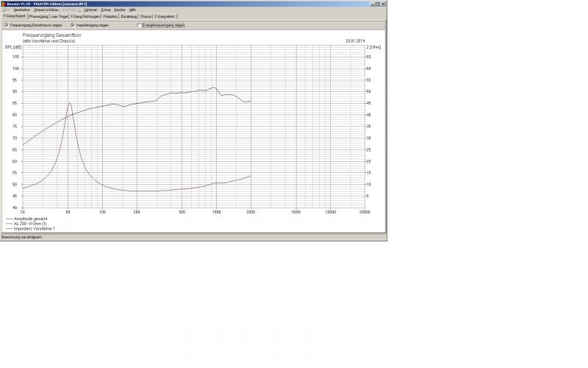This screenshot has width=588, height=368.
Task: Click the Boxsim app icon in title bar
Action: 3,3
